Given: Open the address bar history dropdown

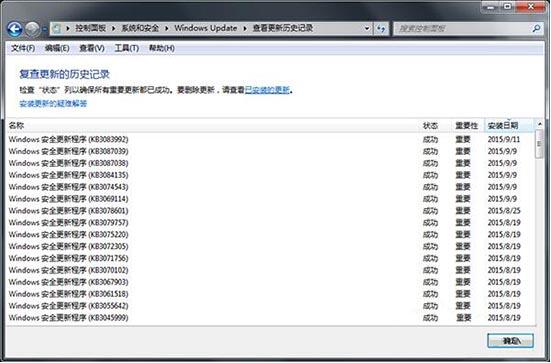Looking at the screenshot, I should point(367,28).
